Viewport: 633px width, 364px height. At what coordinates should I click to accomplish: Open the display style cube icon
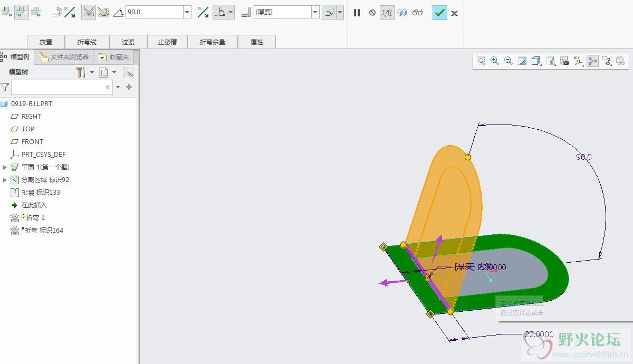pos(536,61)
